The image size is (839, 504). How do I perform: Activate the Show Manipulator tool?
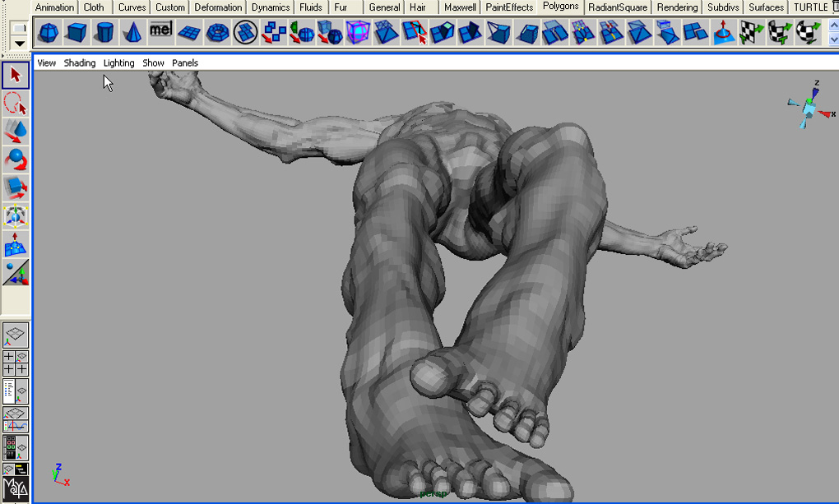tap(16, 273)
